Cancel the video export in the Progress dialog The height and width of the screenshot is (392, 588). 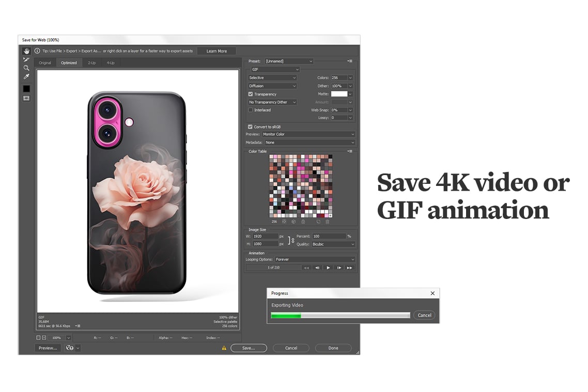tap(424, 315)
